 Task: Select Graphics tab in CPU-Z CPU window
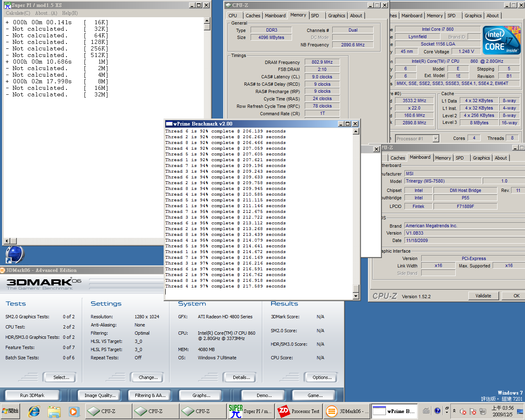point(473,16)
